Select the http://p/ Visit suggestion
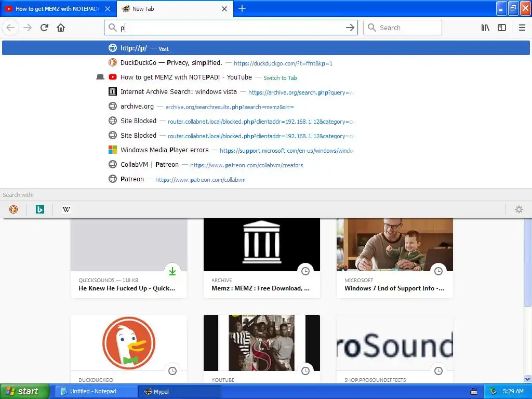This screenshot has width=532, height=399. point(265,48)
